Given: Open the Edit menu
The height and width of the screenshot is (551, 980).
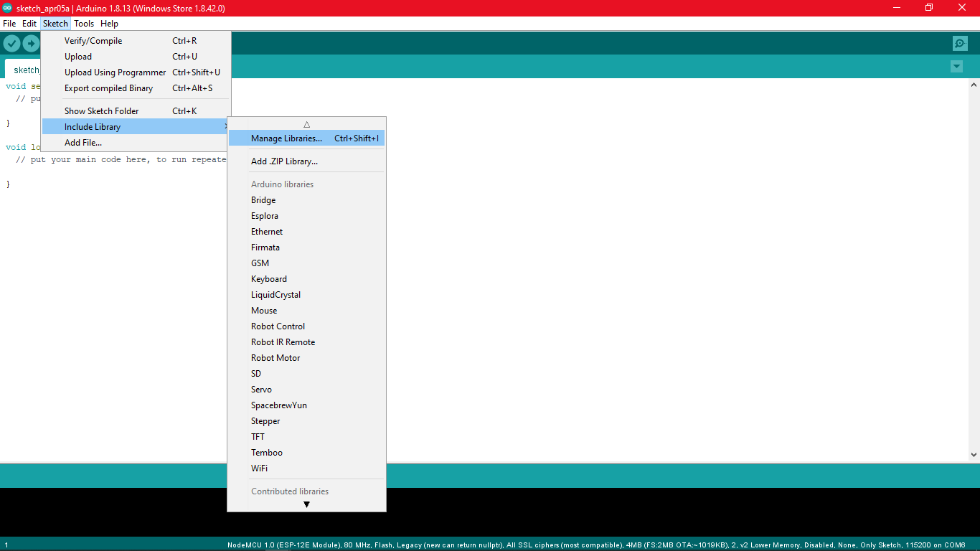Looking at the screenshot, I should (x=29, y=24).
